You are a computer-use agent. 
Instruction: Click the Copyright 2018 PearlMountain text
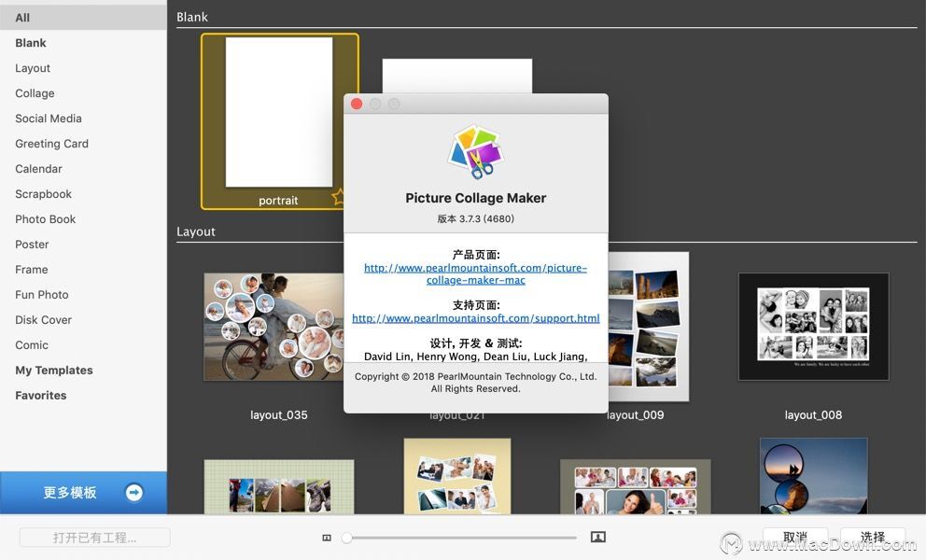(475, 382)
